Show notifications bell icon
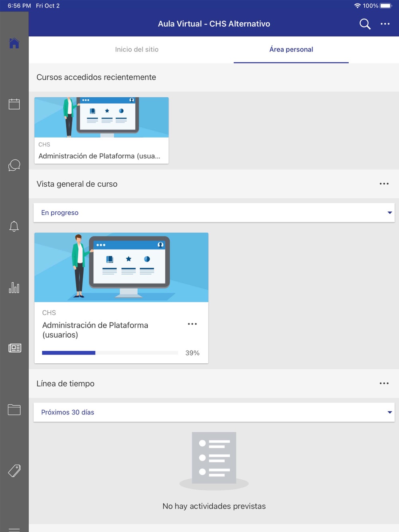Viewport: 399px width, 532px height. coord(14,226)
